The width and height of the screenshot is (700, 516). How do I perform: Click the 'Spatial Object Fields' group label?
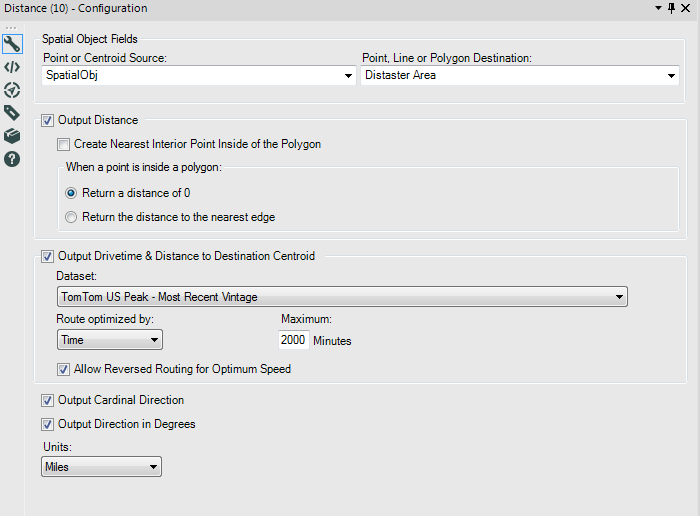(90, 39)
